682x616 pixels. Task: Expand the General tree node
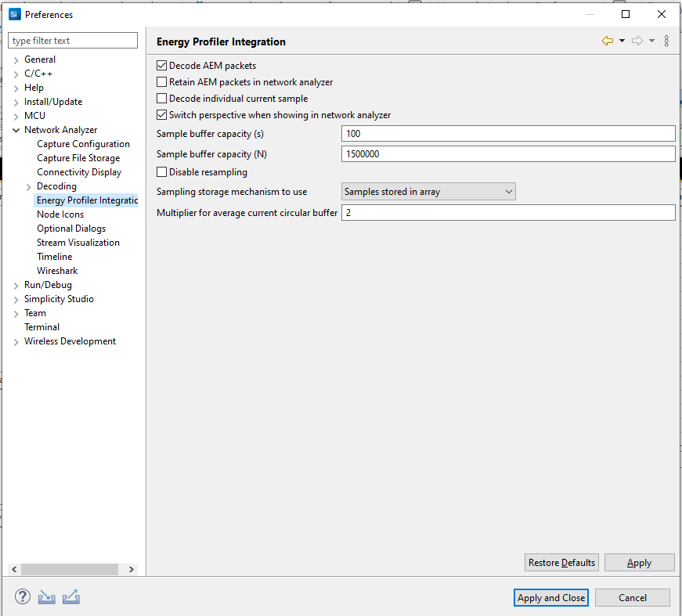(16, 60)
